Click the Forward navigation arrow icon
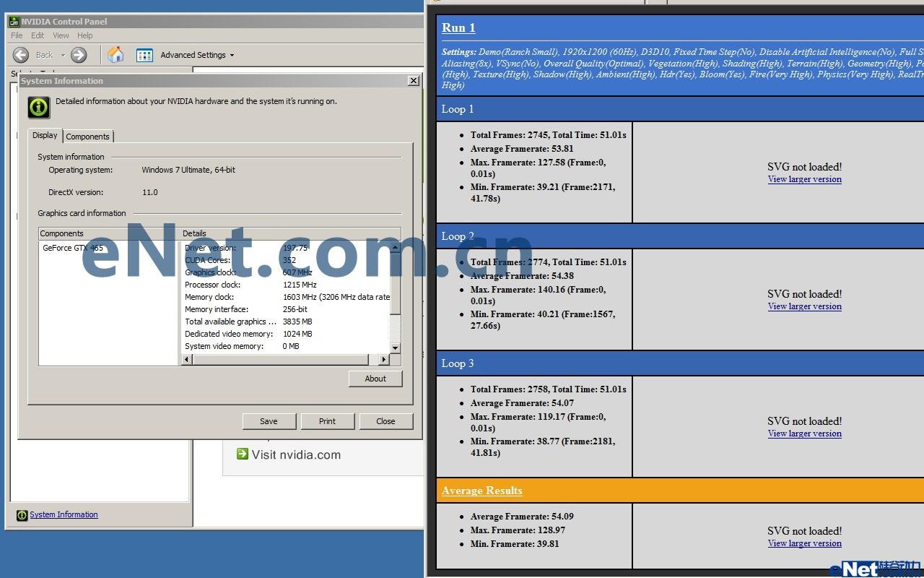The image size is (924, 578). [x=78, y=54]
